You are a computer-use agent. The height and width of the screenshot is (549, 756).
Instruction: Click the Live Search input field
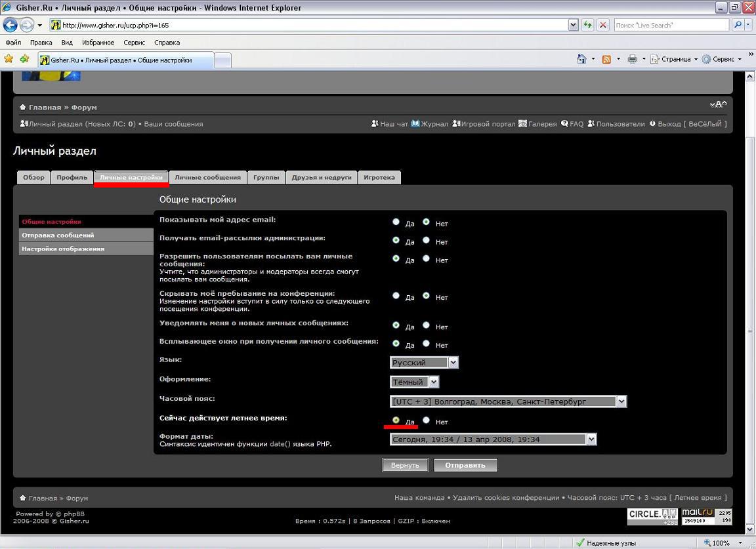pyautogui.click(x=671, y=25)
